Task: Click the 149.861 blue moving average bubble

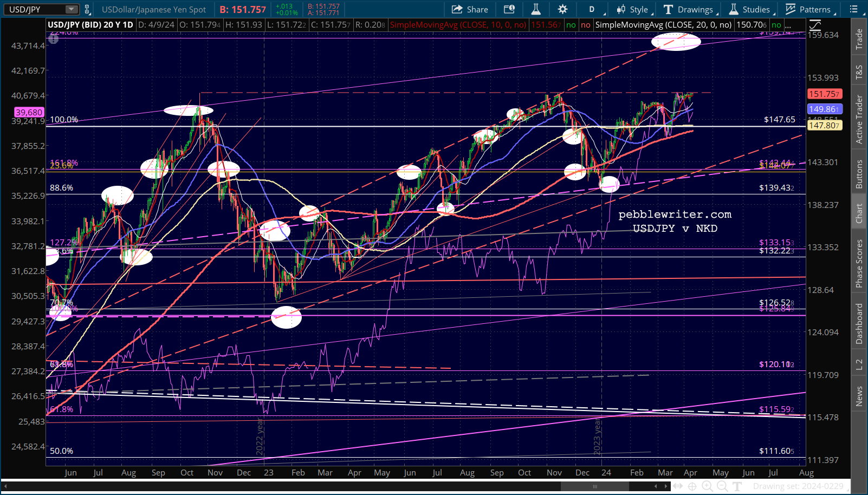Action: 824,109
